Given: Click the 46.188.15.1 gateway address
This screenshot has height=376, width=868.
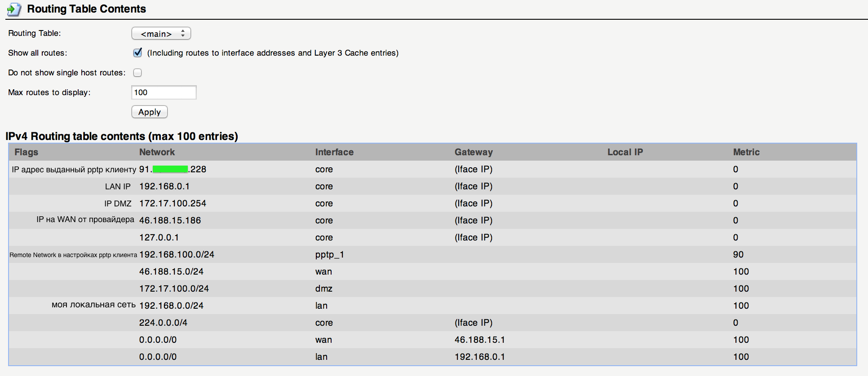Looking at the screenshot, I should pos(479,340).
